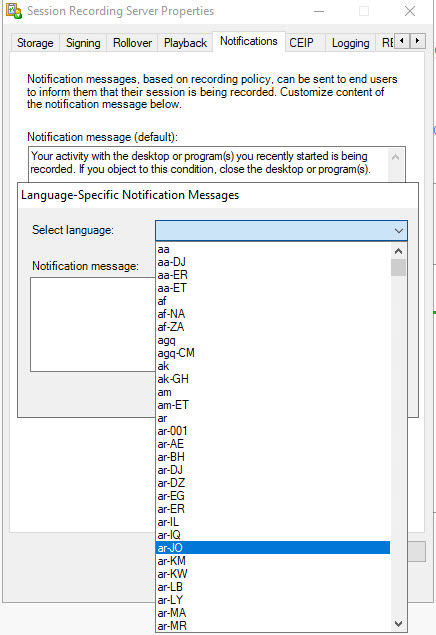The image size is (436, 635).
Task: Select 'ak-GH' language entry
Action: pos(273,379)
